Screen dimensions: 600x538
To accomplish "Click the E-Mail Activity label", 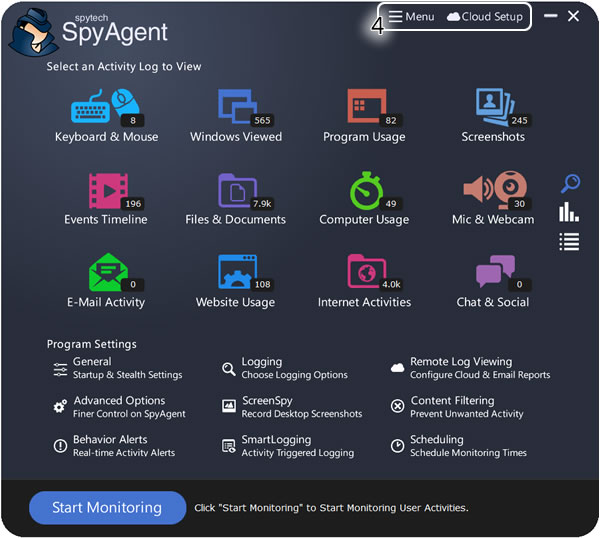I will 106,303.
